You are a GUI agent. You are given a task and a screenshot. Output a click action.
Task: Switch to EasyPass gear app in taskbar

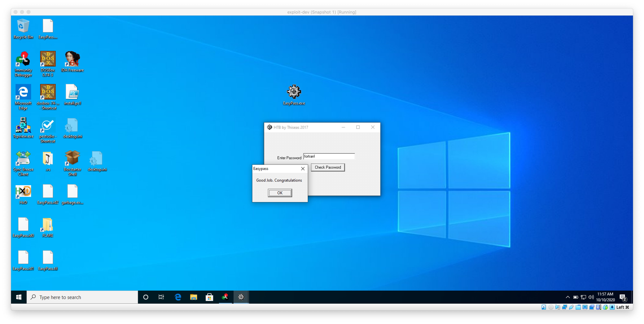click(x=241, y=297)
